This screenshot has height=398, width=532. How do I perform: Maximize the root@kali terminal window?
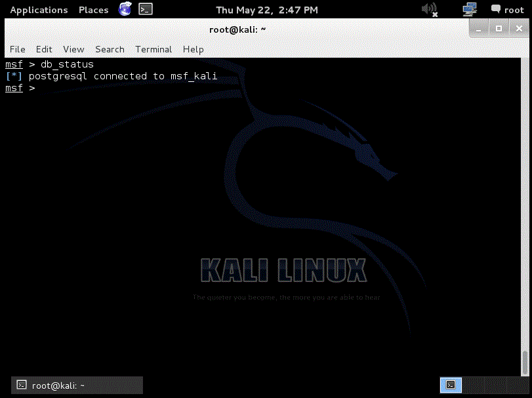click(499, 29)
